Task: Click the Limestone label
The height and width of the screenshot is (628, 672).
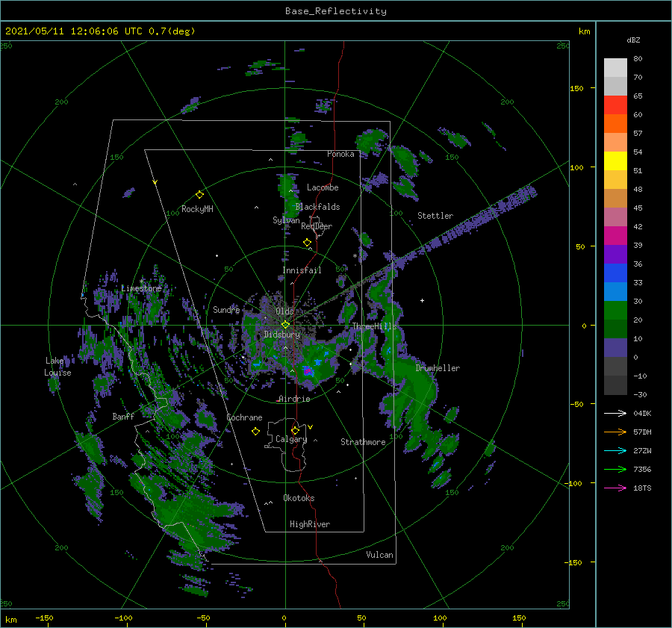Action: (141, 288)
